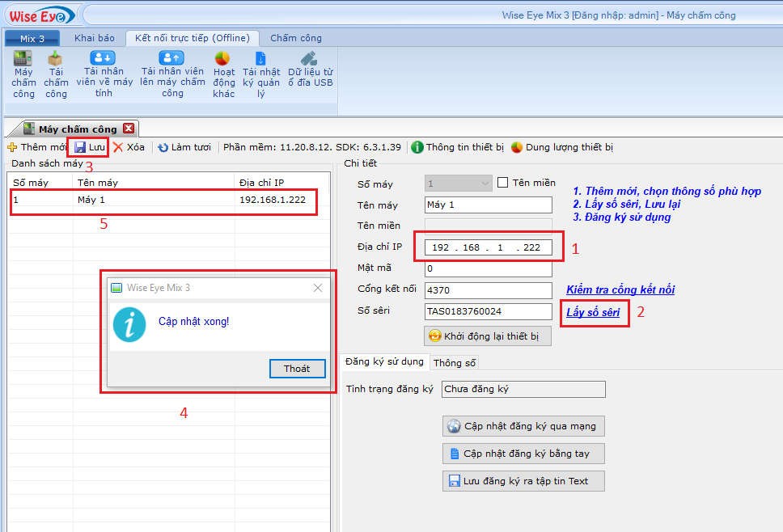Switch to the Khai báo ribbon tab
This screenshot has width=783, height=532.
coord(95,38)
